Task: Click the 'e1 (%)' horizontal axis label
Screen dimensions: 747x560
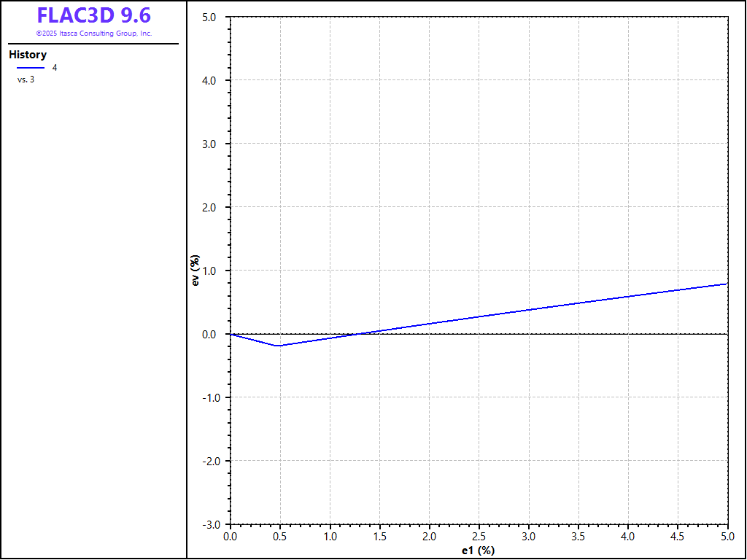Action: coord(479,550)
